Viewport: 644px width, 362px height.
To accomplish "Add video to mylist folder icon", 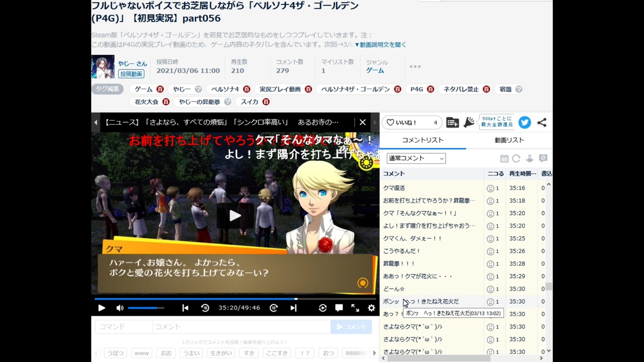I will tap(452, 122).
